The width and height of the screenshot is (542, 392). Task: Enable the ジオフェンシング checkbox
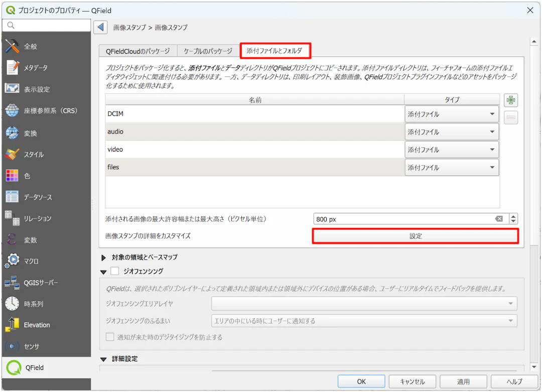click(x=115, y=271)
